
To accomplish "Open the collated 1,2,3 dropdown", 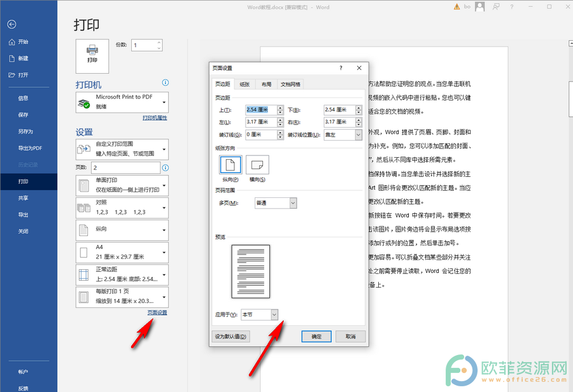I will pos(122,208).
